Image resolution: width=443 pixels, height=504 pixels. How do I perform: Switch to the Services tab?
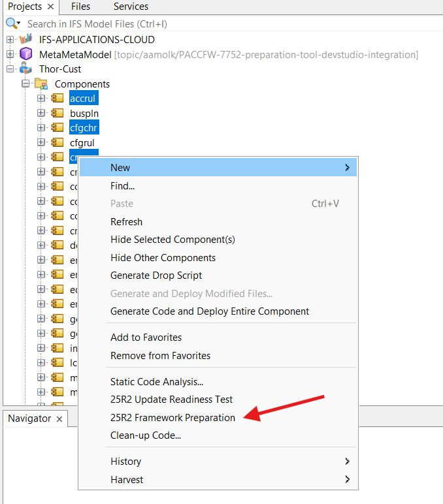coord(131,7)
